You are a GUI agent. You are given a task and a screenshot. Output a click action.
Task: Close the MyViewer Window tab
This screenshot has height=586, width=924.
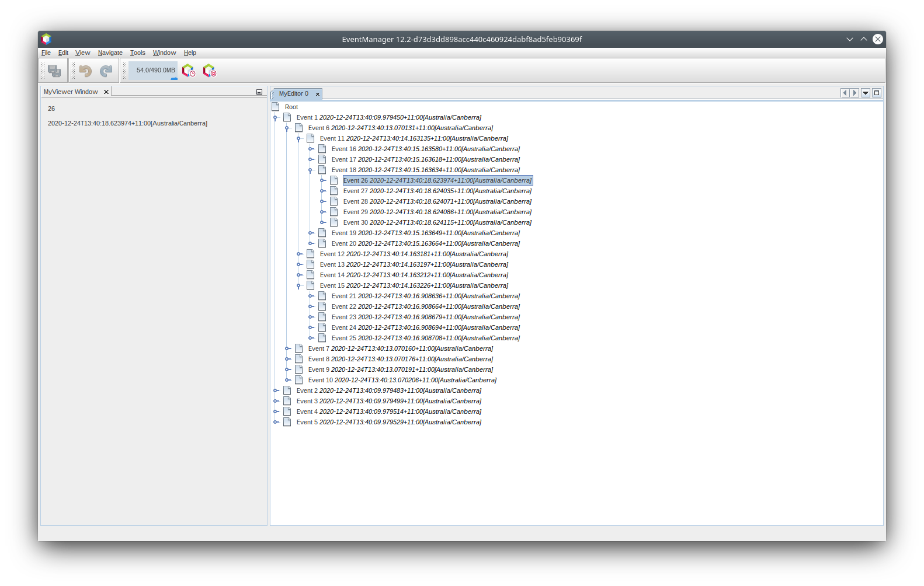(x=106, y=92)
